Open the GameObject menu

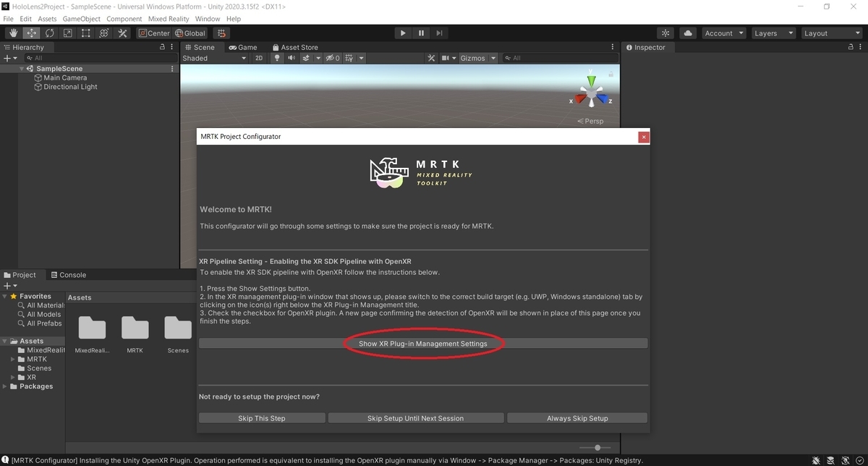[x=82, y=19]
